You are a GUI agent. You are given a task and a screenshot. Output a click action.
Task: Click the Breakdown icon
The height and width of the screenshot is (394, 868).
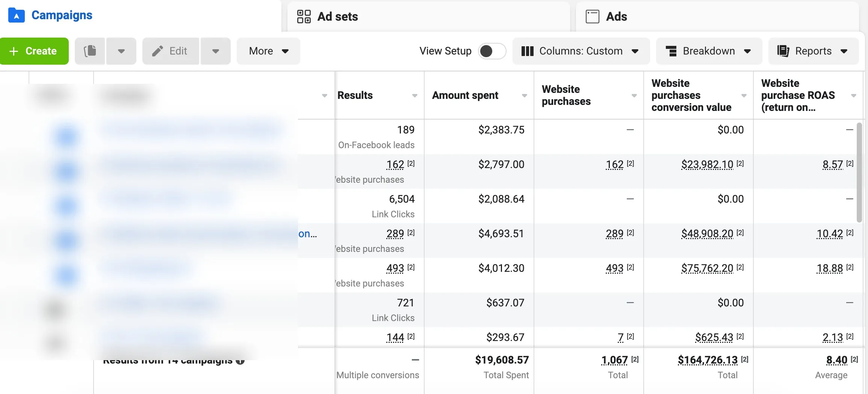[671, 51]
